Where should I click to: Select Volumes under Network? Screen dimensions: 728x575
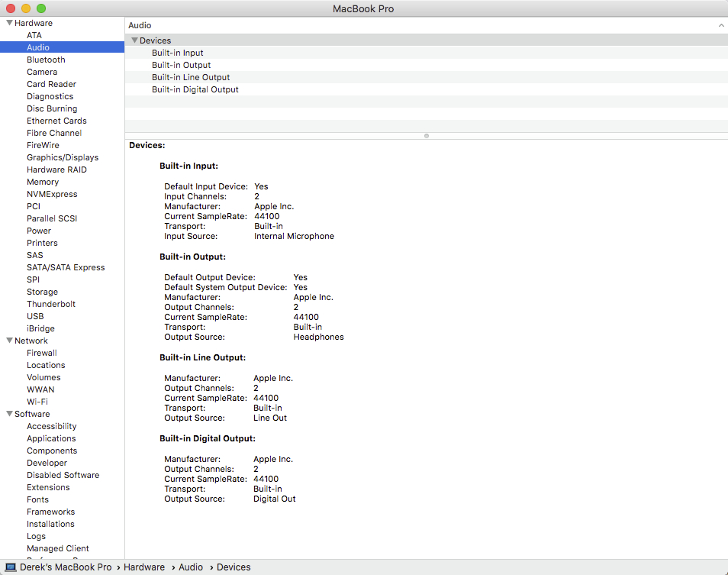pos(43,377)
